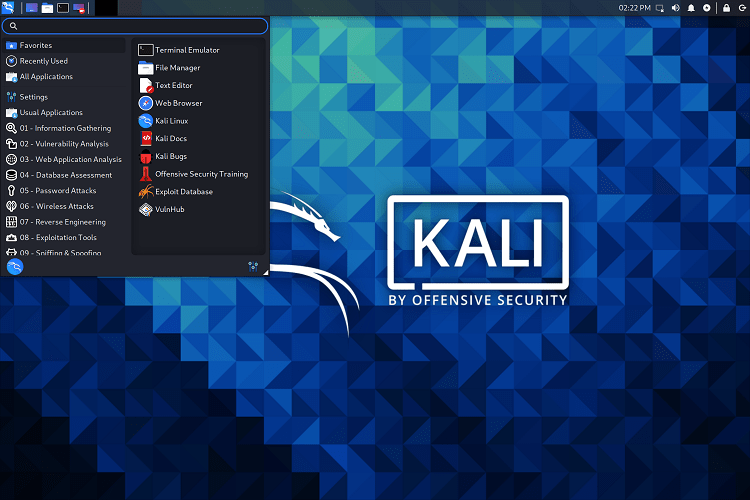The width and height of the screenshot is (750, 500).
Task: Open 01 - Information Gathering category
Action: [x=65, y=128]
